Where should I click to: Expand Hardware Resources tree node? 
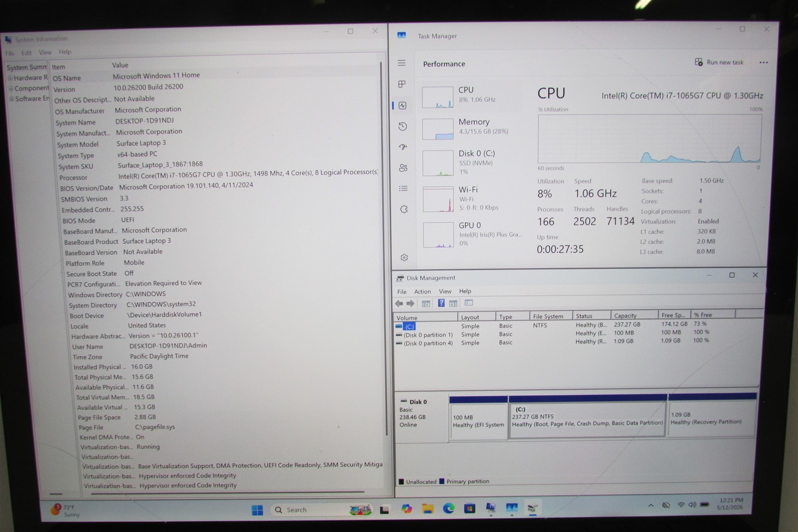(x=10, y=78)
